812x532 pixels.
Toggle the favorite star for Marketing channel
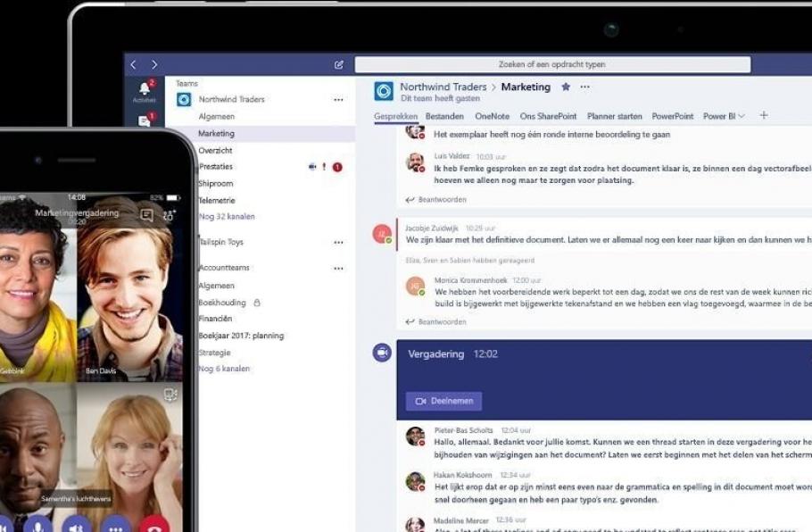(x=565, y=87)
